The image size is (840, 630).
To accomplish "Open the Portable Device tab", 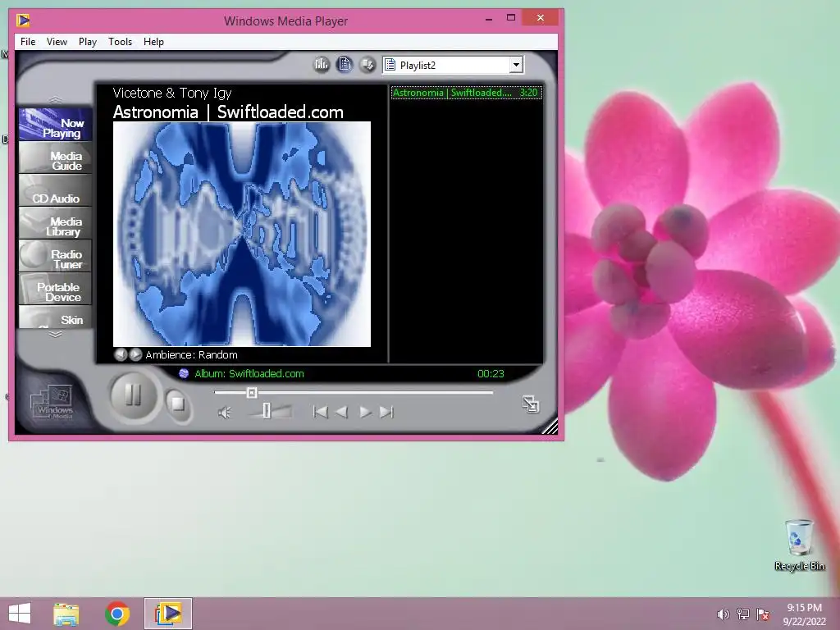I will click(x=55, y=290).
